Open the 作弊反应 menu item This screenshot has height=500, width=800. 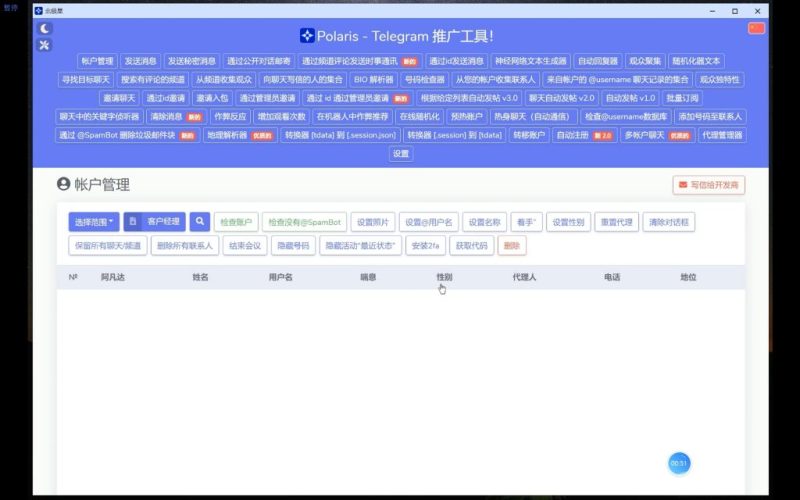point(230,116)
